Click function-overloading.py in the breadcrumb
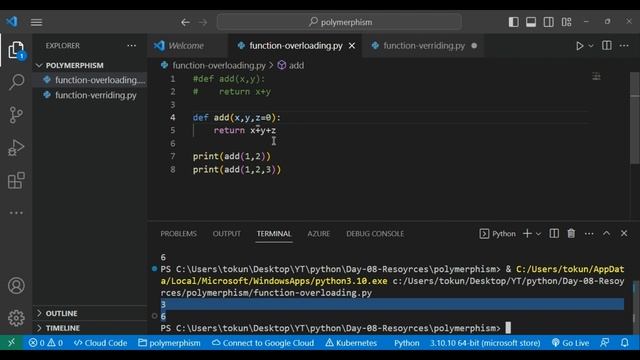The height and width of the screenshot is (360, 640). pos(219,65)
